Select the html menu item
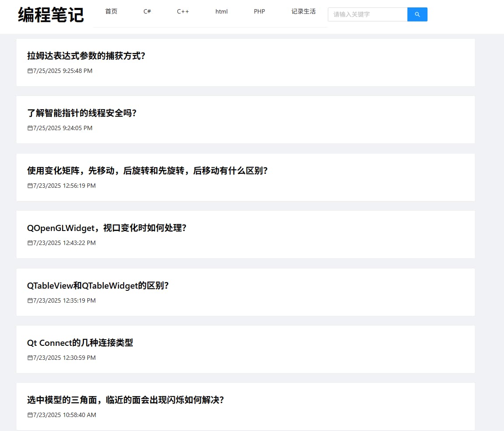The height and width of the screenshot is (431, 504). (x=221, y=12)
